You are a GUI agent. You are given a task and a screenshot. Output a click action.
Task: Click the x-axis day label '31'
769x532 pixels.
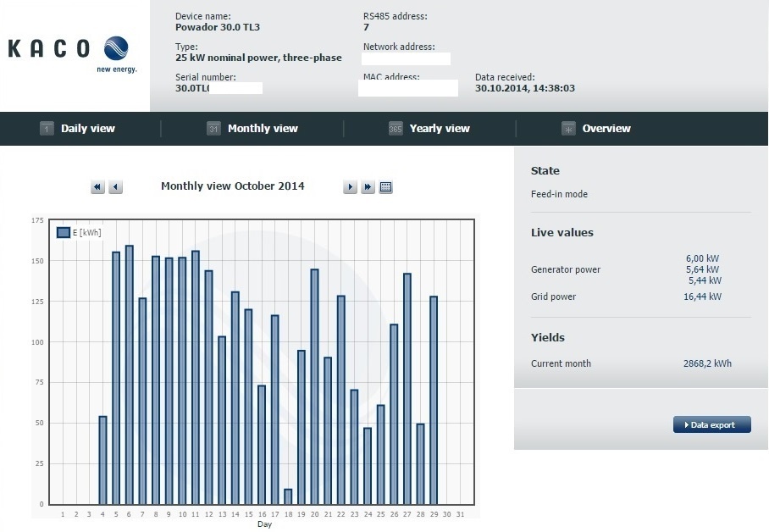[460, 514]
